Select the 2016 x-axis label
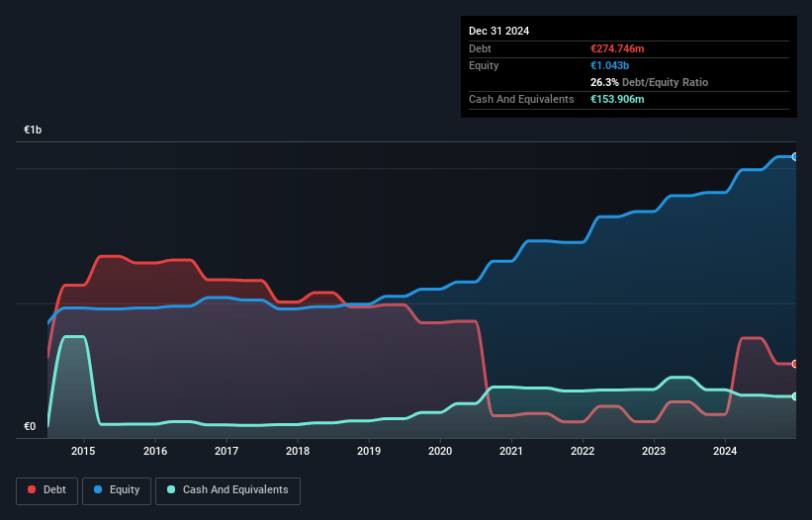This screenshot has height=520, width=812. (x=155, y=451)
